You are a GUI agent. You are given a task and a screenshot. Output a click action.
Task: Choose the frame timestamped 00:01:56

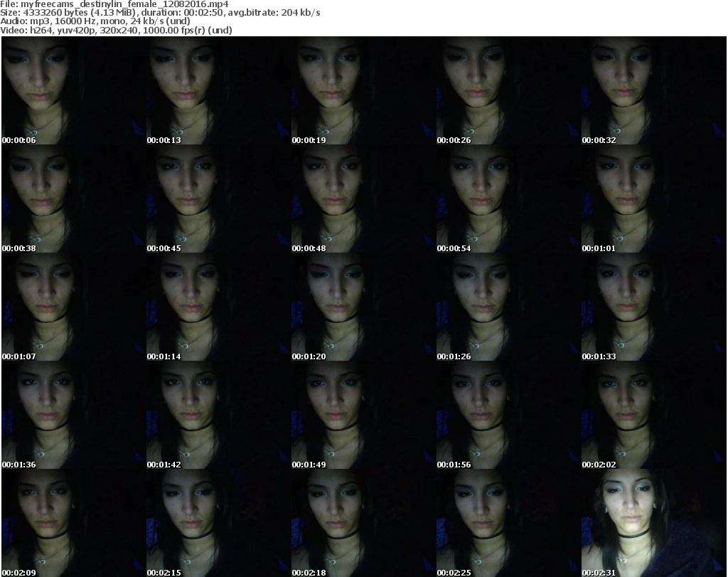click(509, 415)
